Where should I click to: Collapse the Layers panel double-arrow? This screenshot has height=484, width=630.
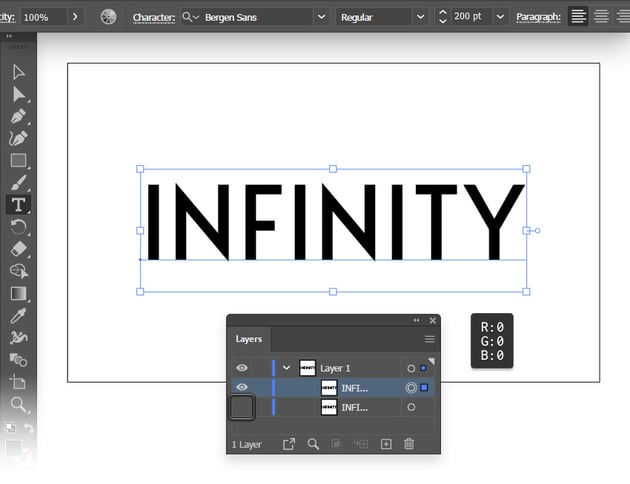[x=416, y=320]
